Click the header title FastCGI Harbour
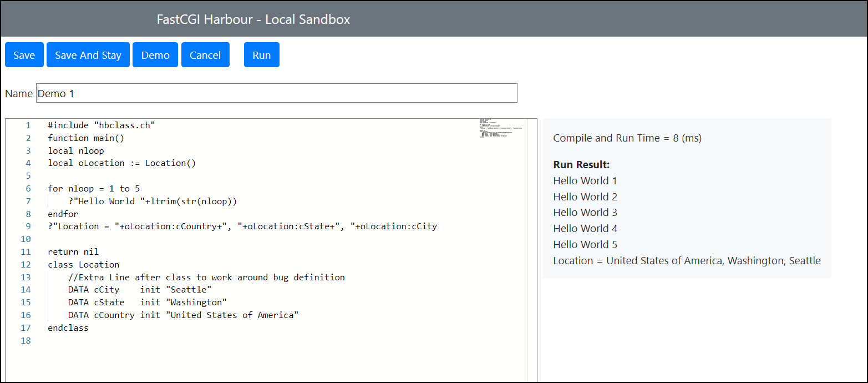Screen dimensions: 868x383 click(x=253, y=19)
